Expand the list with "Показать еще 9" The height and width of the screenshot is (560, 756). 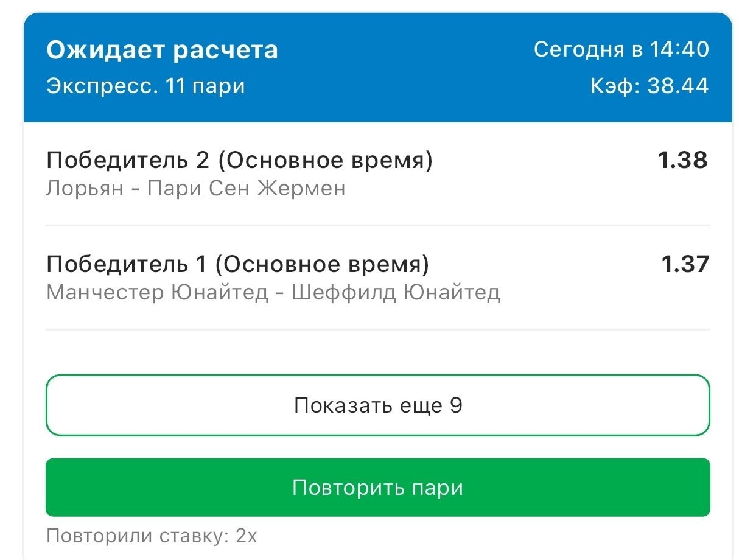(377, 405)
